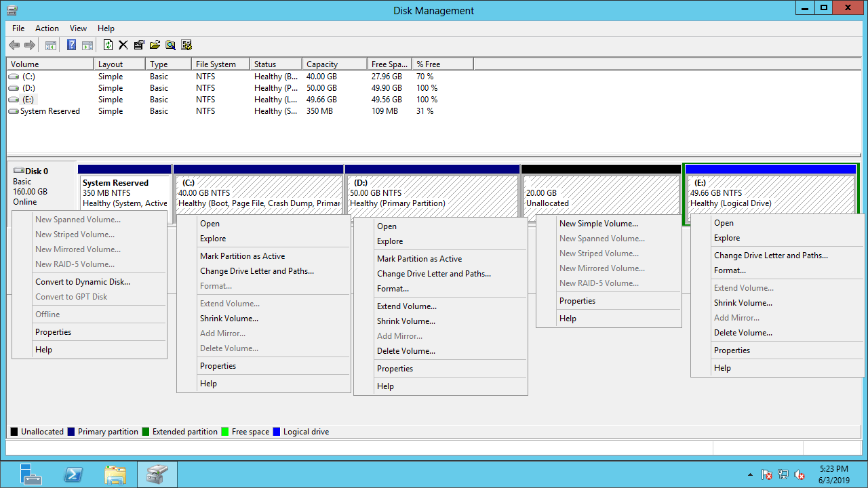Click the blue question mark Help icon
The height and width of the screenshot is (488, 868).
71,45
